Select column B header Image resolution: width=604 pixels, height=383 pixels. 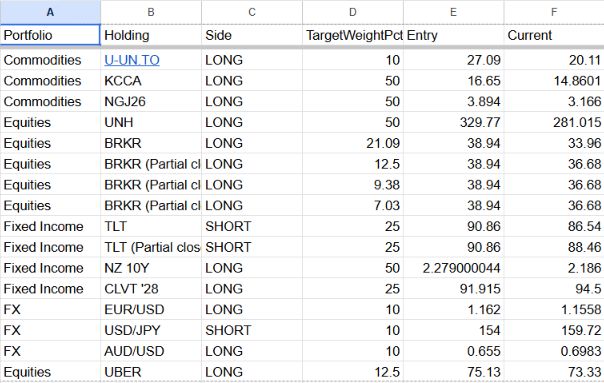(151, 12)
